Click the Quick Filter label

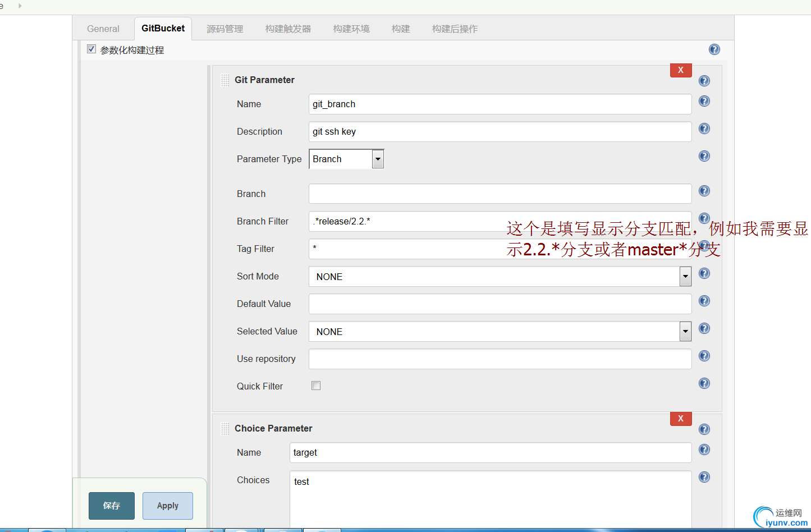[260, 386]
